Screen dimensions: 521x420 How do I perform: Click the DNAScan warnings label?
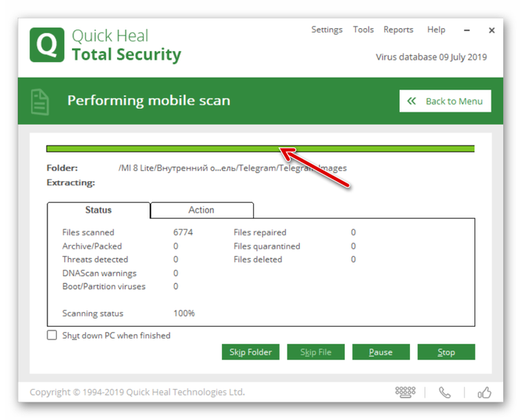(x=99, y=274)
